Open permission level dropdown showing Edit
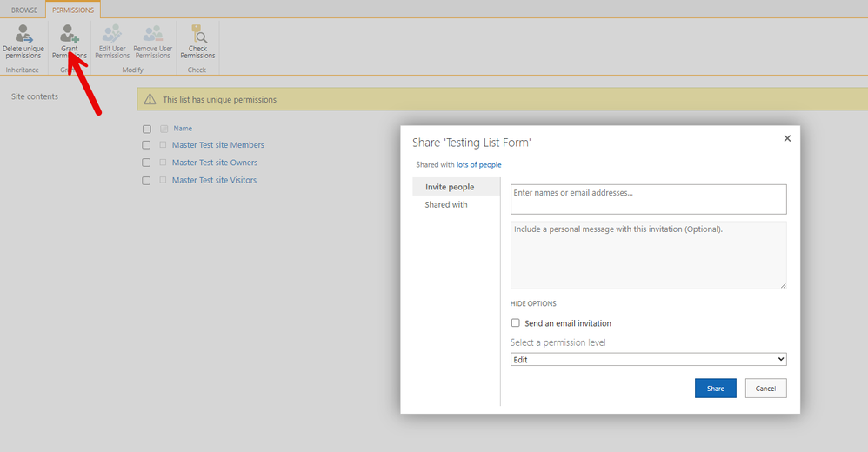868x452 pixels. pos(648,360)
